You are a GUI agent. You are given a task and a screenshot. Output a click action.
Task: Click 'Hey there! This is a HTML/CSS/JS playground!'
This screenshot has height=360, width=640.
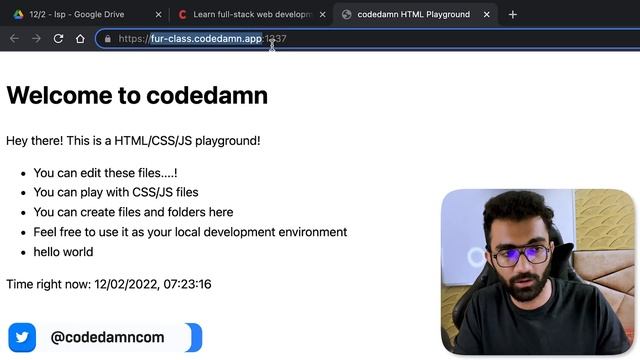133,141
